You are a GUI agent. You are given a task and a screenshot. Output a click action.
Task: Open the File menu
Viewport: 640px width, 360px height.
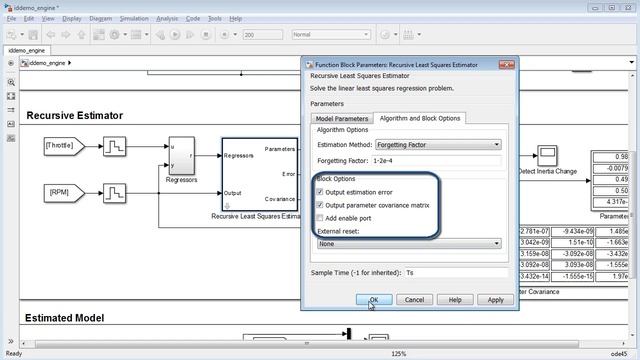(x=11, y=19)
